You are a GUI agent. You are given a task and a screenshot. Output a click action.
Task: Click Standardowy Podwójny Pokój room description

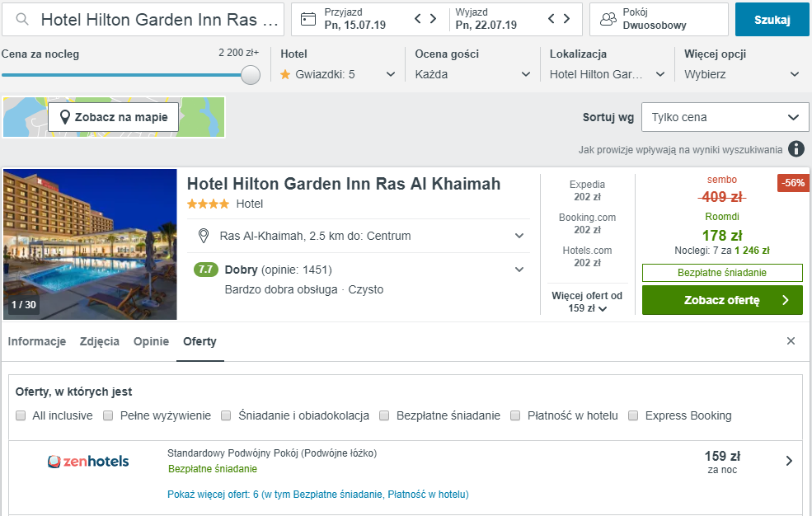point(272,453)
